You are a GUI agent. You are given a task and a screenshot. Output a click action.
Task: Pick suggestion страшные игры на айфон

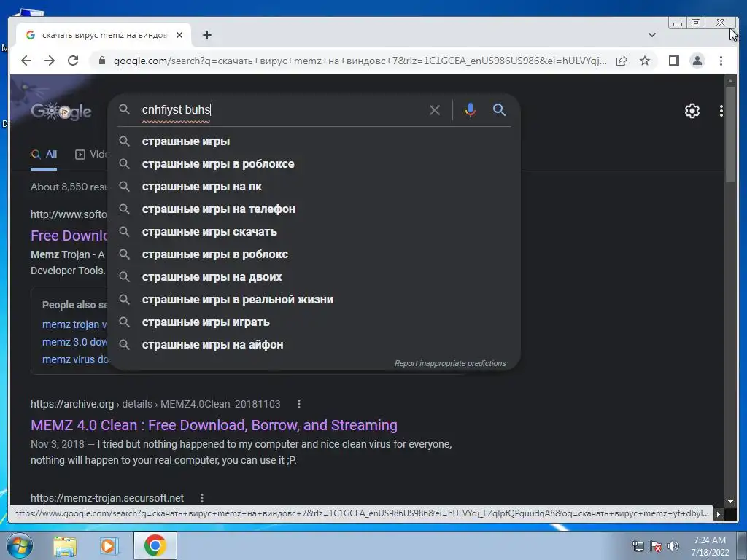314,345
